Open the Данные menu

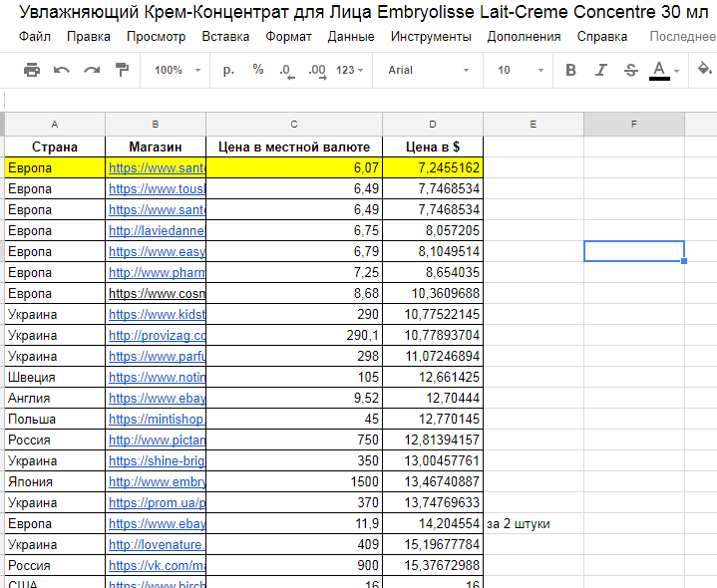(x=351, y=37)
